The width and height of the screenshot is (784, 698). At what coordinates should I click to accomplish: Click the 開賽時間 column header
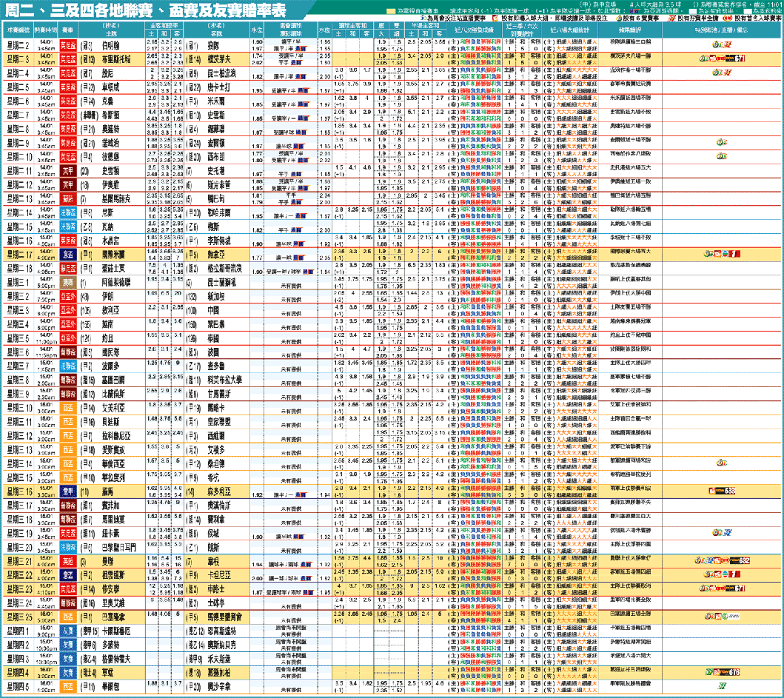pos(46,30)
